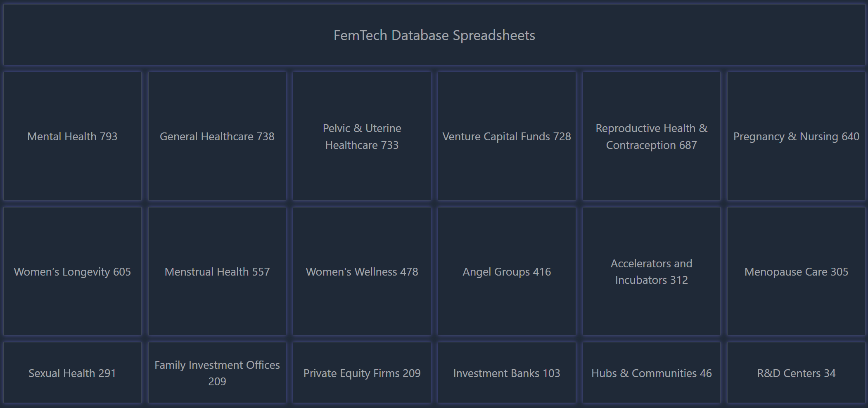Select the Angel Groups 416 tile
Viewport: 868px width, 408px height.
pyautogui.click(x=507, y=271)
